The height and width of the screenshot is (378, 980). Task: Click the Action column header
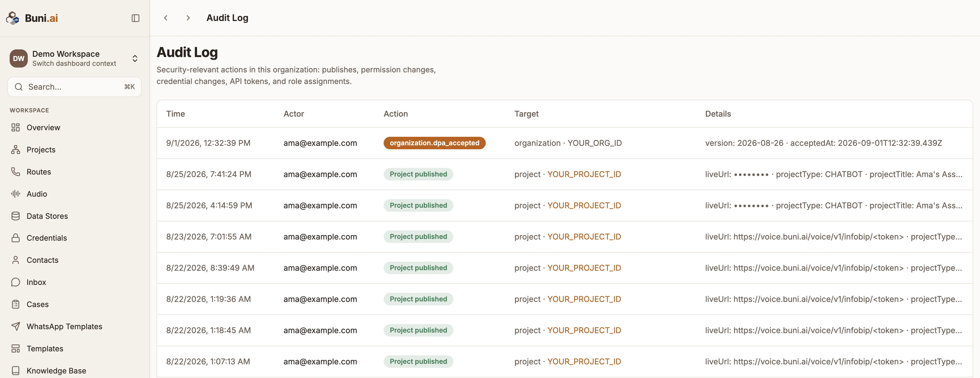pos(396,114)
